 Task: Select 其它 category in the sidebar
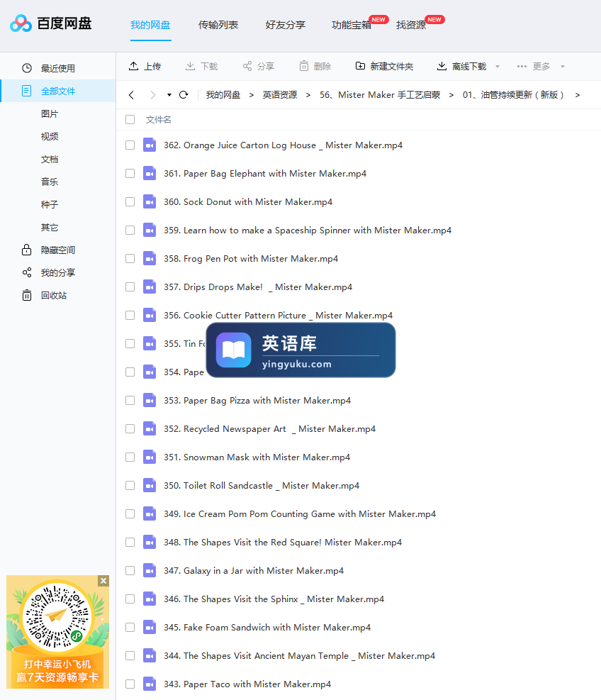(x=50, y=227)
